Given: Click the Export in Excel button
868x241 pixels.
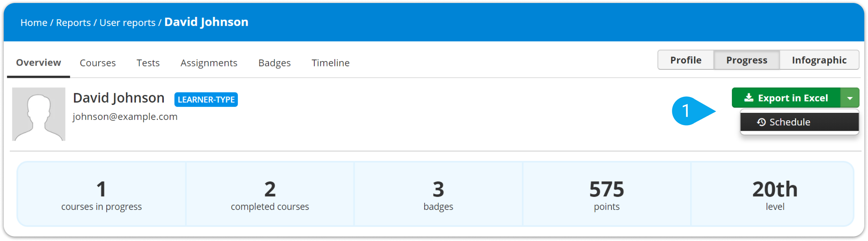Looking at the screenshot, I should (786, 98).
